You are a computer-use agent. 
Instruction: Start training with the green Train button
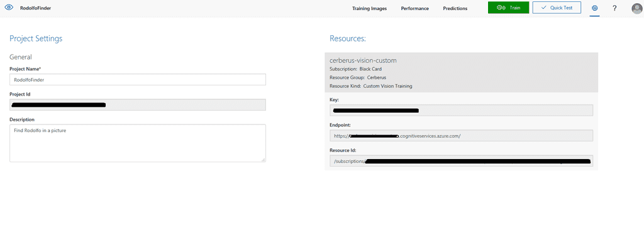(x=508, y=8)
